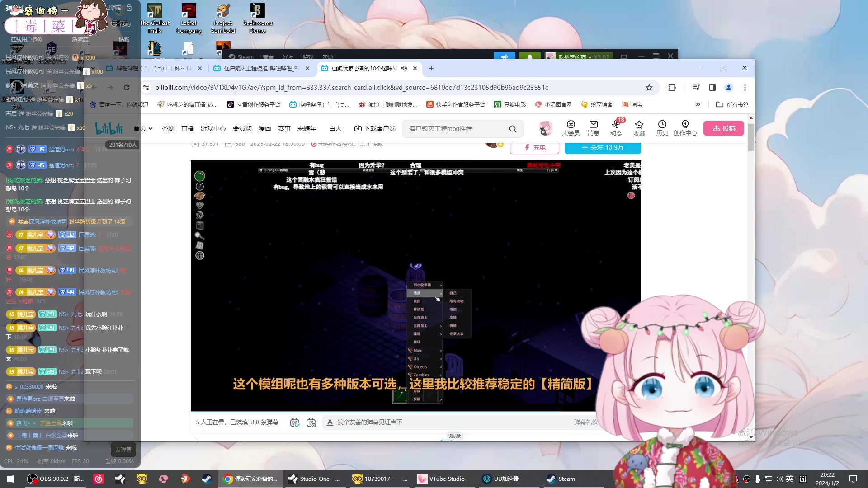
Task: Click the 关注 13.9万 follow button
Action: click(603, 147)
